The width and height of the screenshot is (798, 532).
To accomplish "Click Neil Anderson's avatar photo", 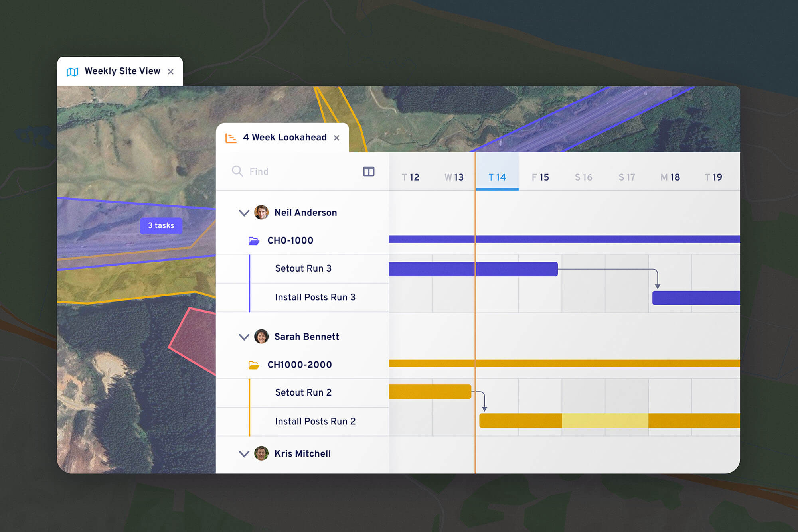I will pos(261,213).
